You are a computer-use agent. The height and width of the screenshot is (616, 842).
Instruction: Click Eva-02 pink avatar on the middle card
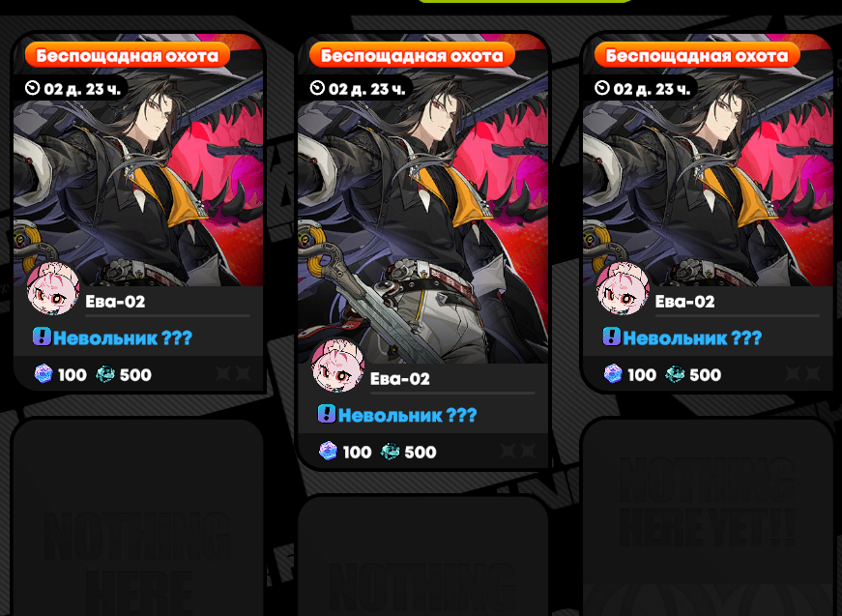338,366
